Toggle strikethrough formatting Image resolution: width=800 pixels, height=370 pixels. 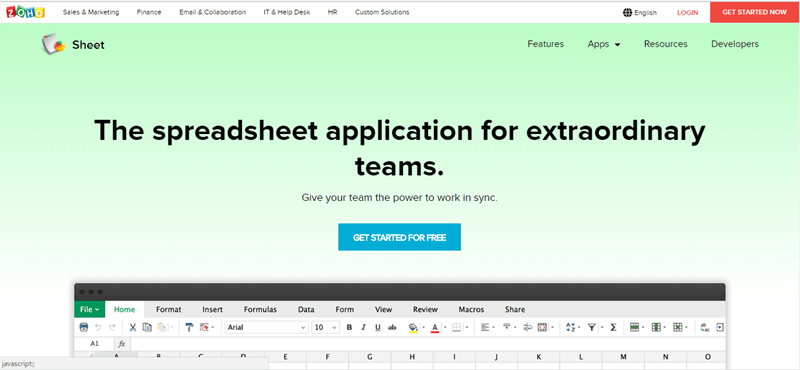pos(392,328)
